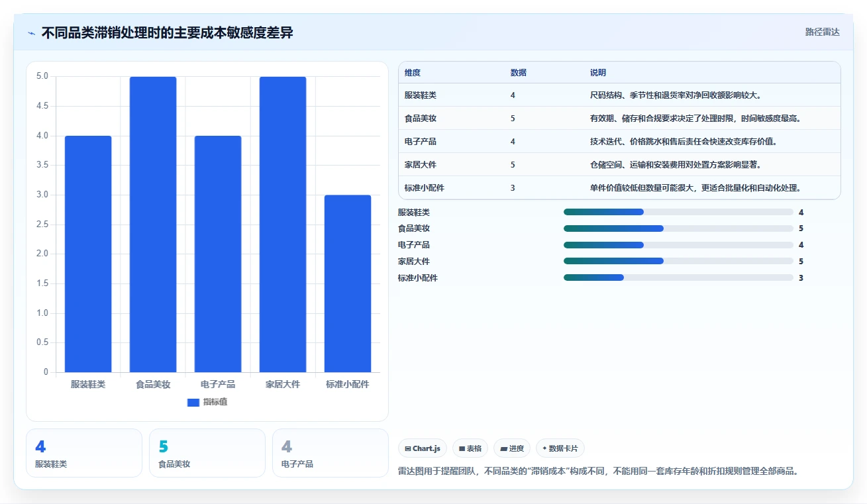Select the 食品美妆 table row cell
The image size is (867, 504).
point(421,119)
